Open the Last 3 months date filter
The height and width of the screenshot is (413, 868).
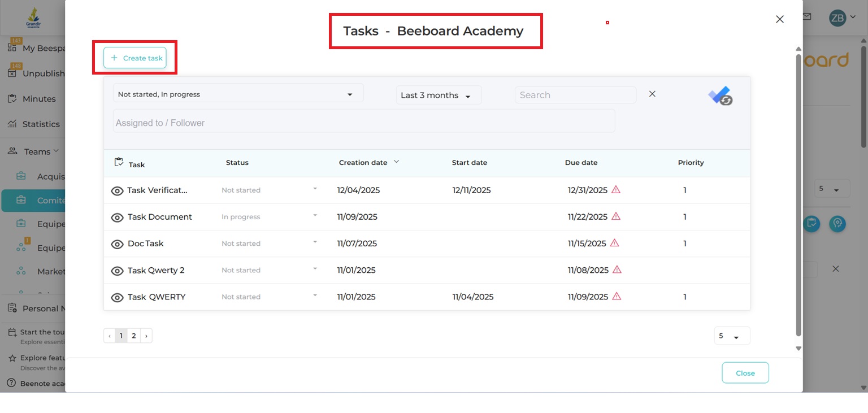coord(438,95)
